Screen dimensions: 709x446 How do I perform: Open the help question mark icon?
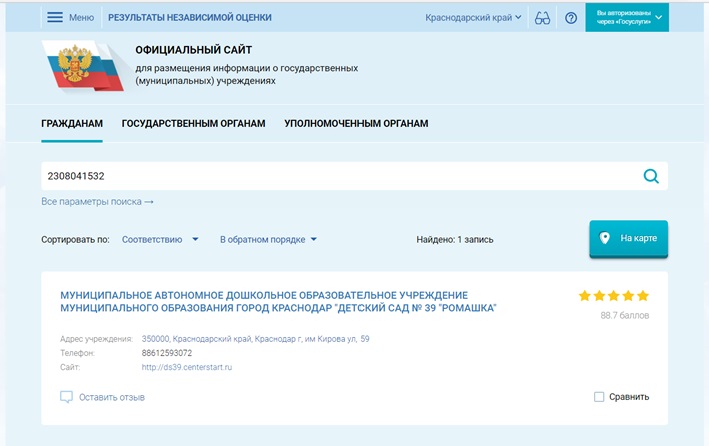pos(571,18)
